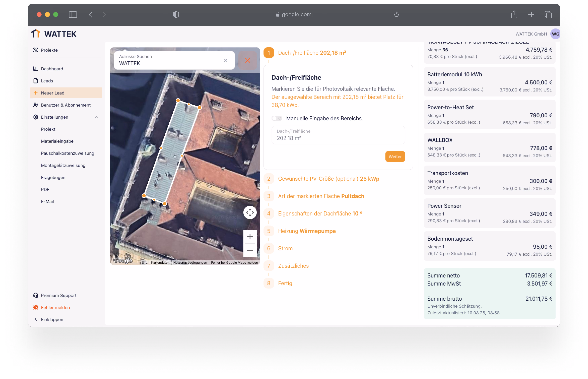The image size is (588, 379).
Task: Click Fehler bei Google Maps melden
Action: (x=234, y=263)
